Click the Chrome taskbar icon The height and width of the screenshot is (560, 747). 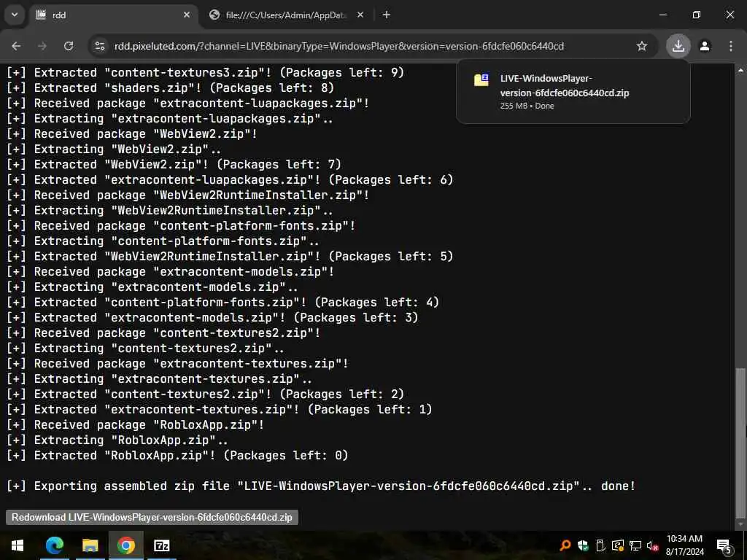coord(125,545)
